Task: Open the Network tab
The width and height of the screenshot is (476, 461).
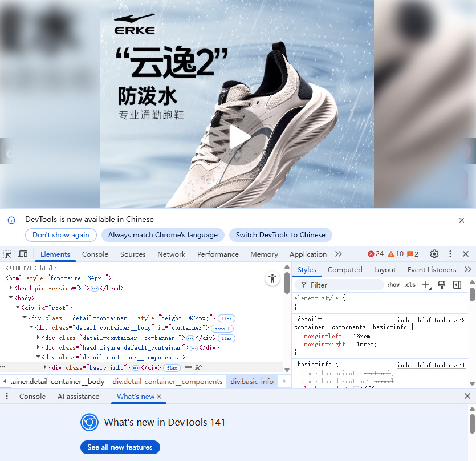Action: (171, 254)
